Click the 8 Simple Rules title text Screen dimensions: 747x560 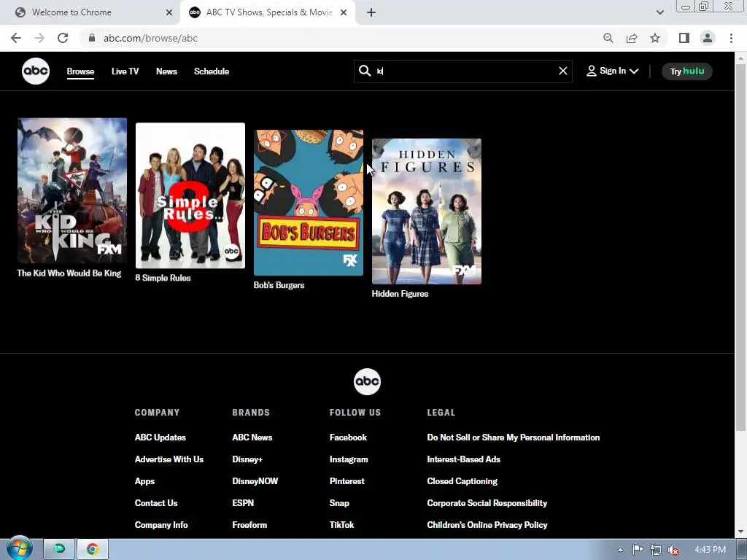[163, 278]
